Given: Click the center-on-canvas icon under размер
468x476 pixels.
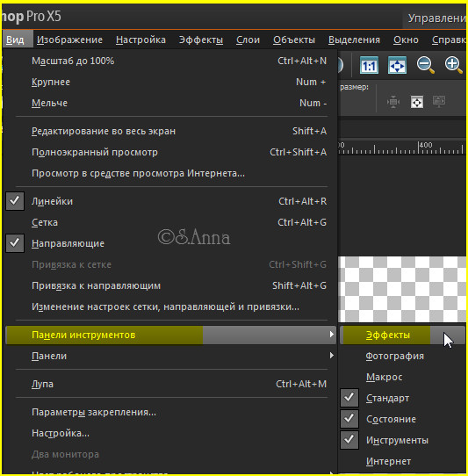Looking at the screenshot, I should coord(417,102).
